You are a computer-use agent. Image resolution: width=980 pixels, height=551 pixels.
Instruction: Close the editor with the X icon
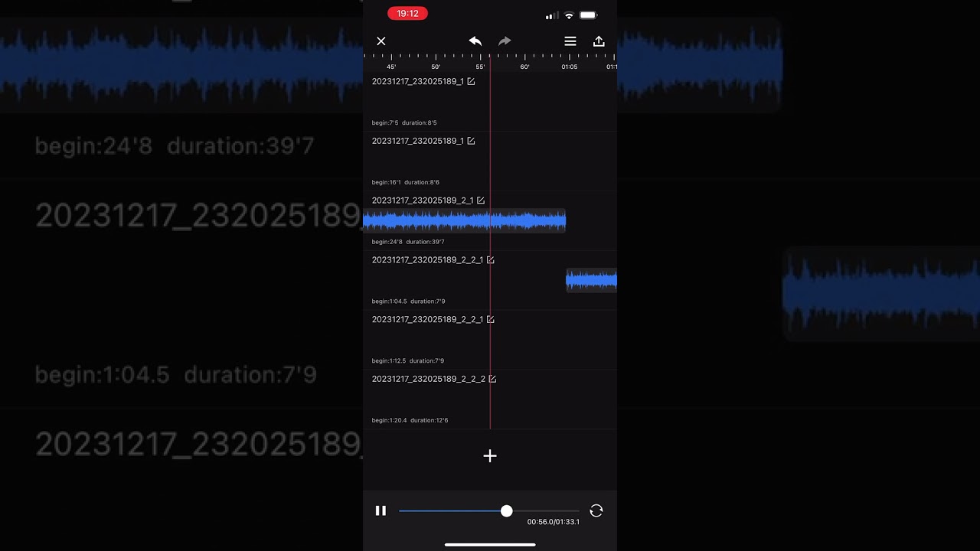pos(381,41)
